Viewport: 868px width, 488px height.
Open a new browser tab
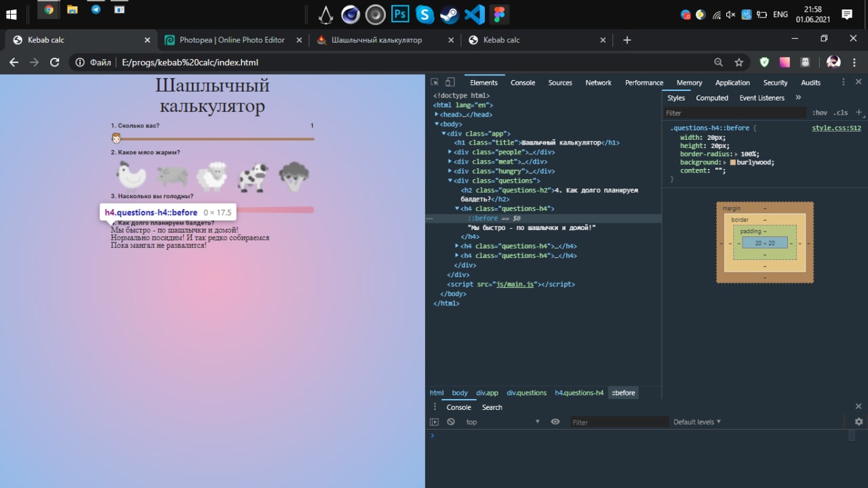(x=627, y=40)
